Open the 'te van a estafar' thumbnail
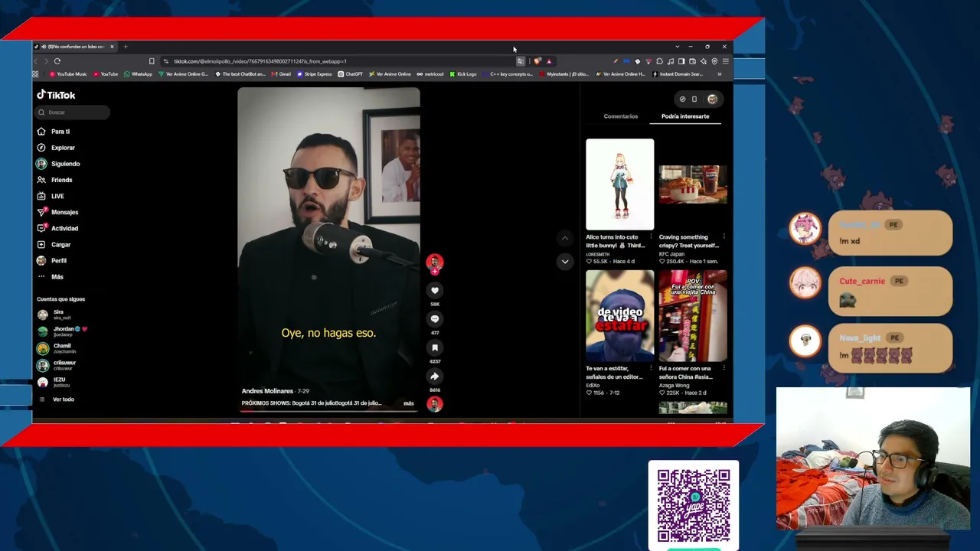Viewport: 980px width, 551px height. point(620,316)
